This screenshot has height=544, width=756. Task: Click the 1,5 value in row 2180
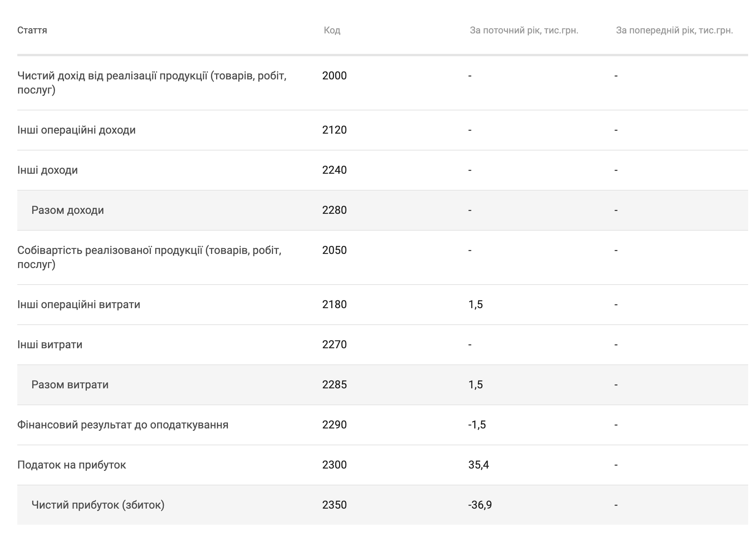click(475, 305)
